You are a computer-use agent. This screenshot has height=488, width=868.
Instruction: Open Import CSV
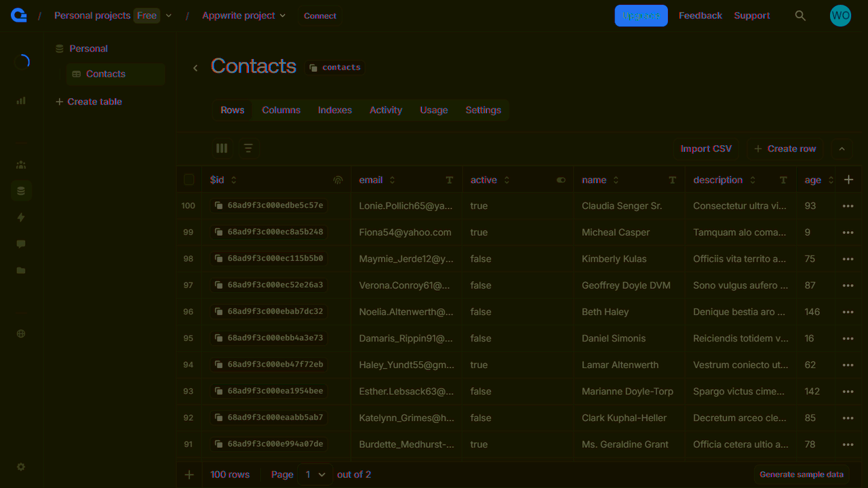pyautogui.click(x=705, y=148)
